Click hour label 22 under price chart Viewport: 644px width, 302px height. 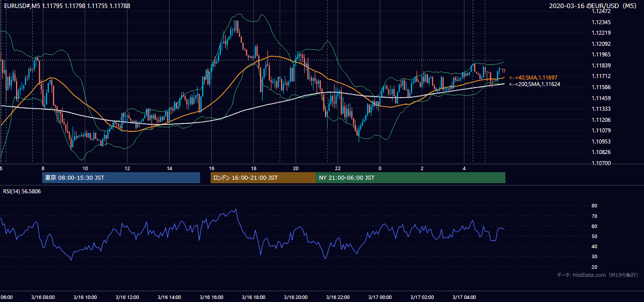(x=338, y=168)
